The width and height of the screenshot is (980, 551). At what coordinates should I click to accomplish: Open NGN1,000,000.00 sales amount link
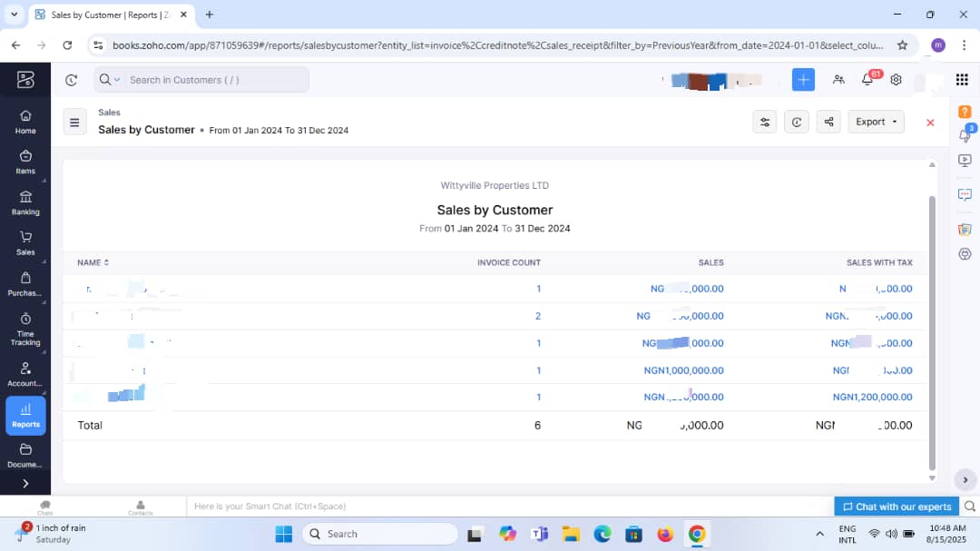pos(684,370)
